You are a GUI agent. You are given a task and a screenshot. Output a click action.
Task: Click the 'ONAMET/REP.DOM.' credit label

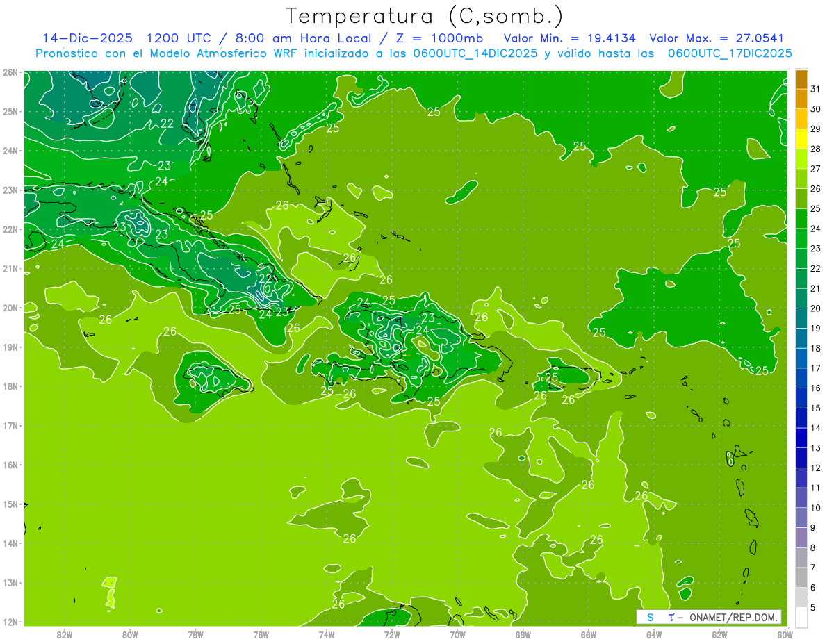[734, 617]
